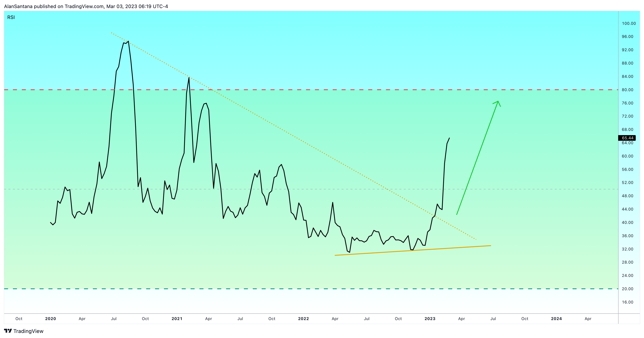
Task: Click the 52.00 price scale label
Action: coord(627,183)
